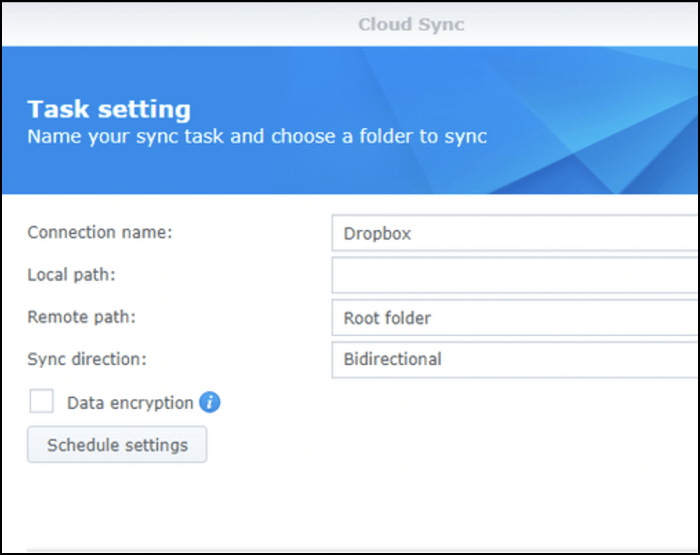Click the Data encryption info icon
The height and width of the screenshot is (555, 700).
[x=209, y=403]
